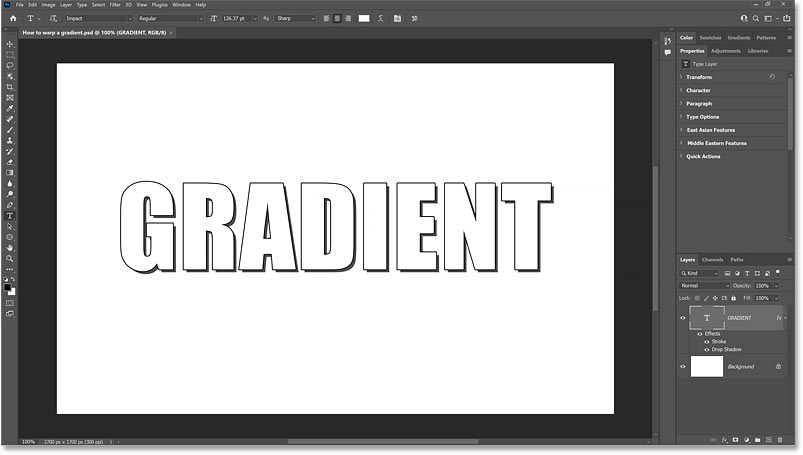
Task: Click the Background layer thumbnail
Action: tap(707, 367)
